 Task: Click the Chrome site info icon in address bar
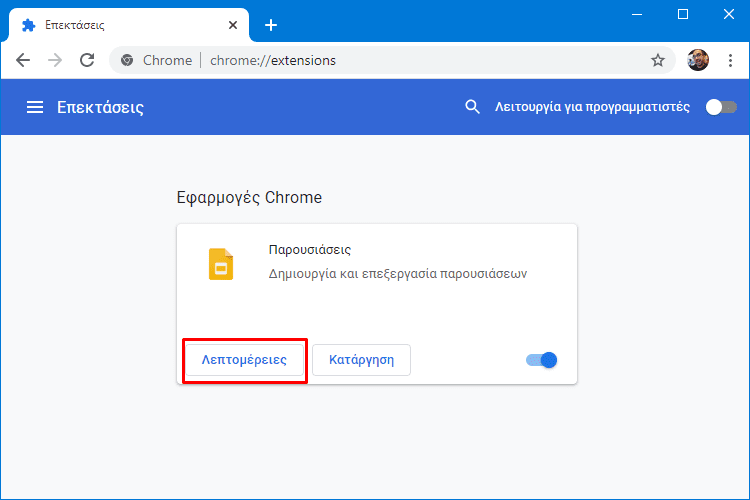tap(127, 60)
